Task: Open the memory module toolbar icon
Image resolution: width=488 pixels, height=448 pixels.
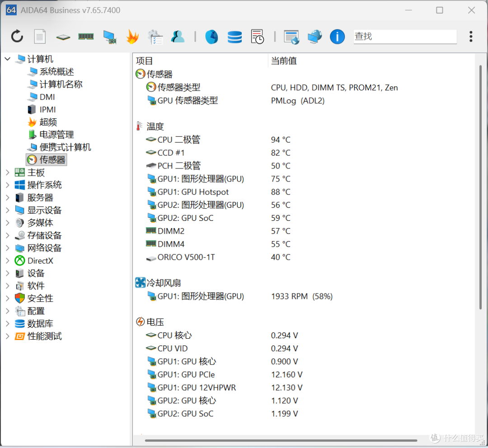Action: tap(86, 37)
